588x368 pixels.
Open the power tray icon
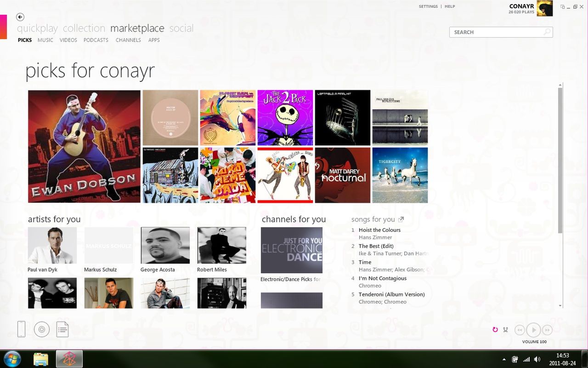click(x=515, y=359)
